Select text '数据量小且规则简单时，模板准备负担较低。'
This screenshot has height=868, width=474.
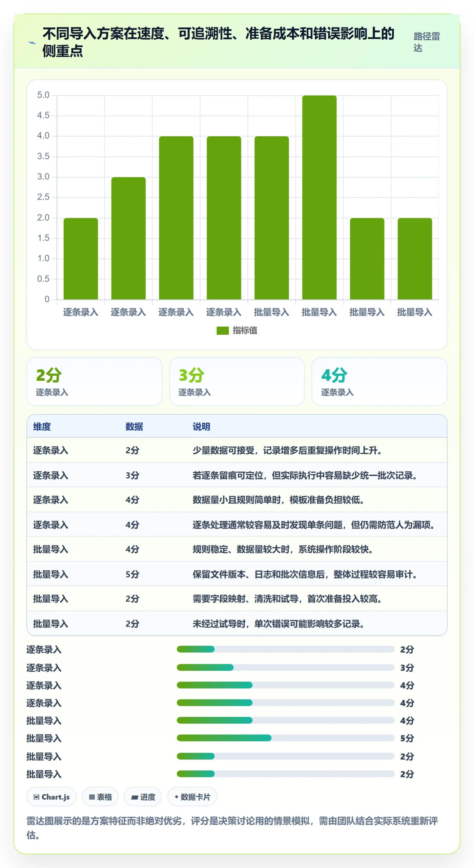click(x=279, y=500)
